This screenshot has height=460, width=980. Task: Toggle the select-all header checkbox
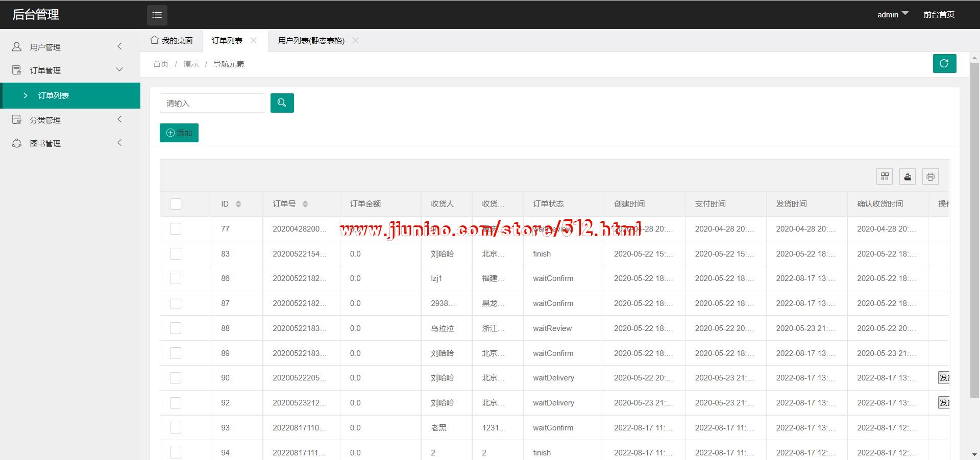[x=176, y=204]
